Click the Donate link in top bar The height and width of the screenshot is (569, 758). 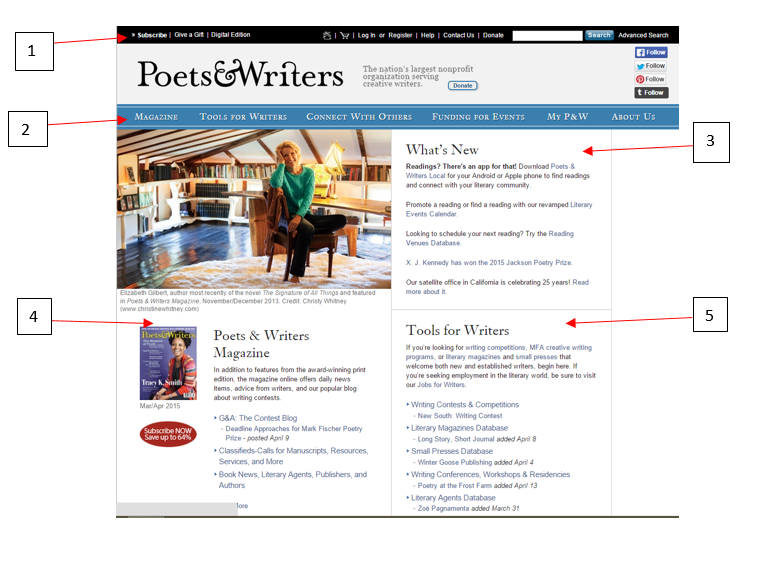[493, 35]
